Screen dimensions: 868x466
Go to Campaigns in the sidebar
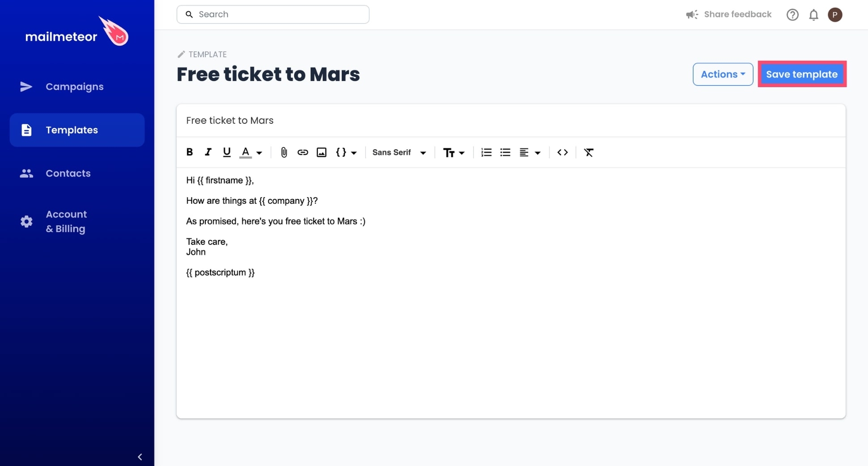(77, 87)
